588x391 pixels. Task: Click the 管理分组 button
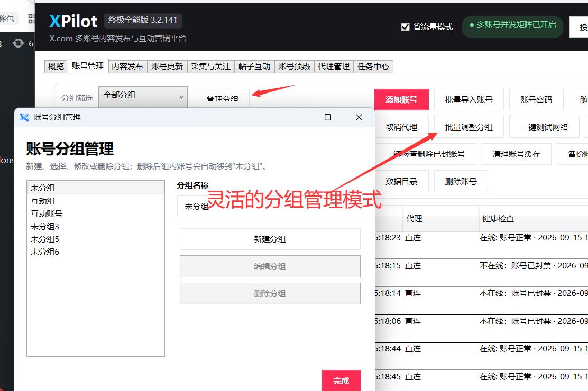[223, 99]
